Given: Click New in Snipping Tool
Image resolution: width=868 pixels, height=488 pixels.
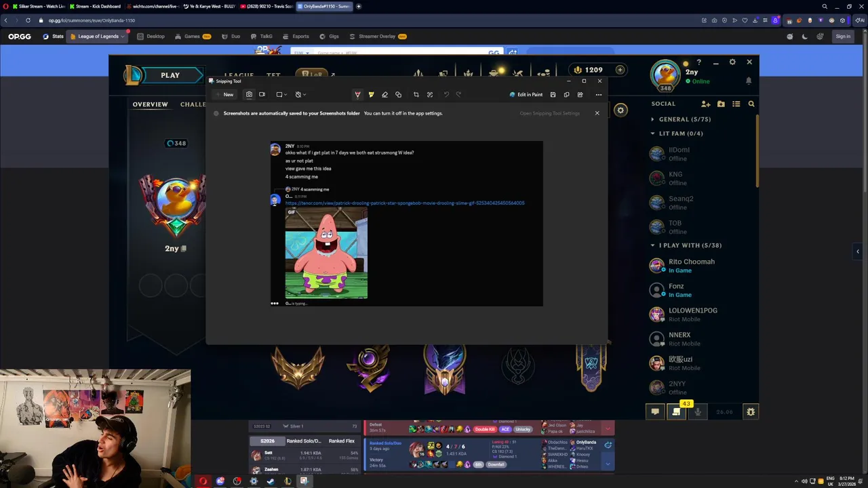Looking at the screenshot, I should 224,95.
